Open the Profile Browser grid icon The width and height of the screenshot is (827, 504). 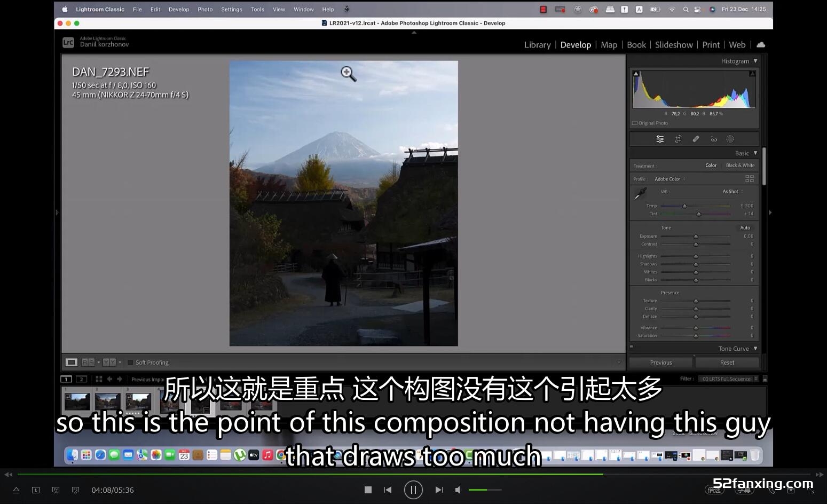750,179
